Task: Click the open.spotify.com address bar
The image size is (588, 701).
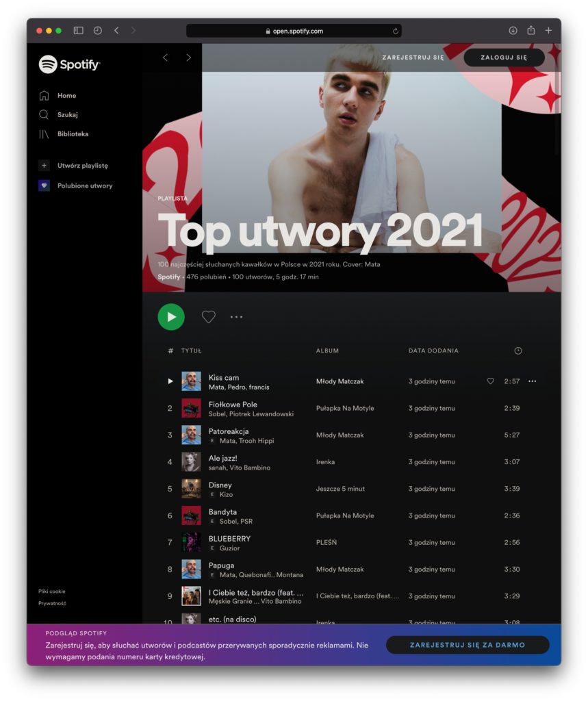Action: (x=294, y=31)
